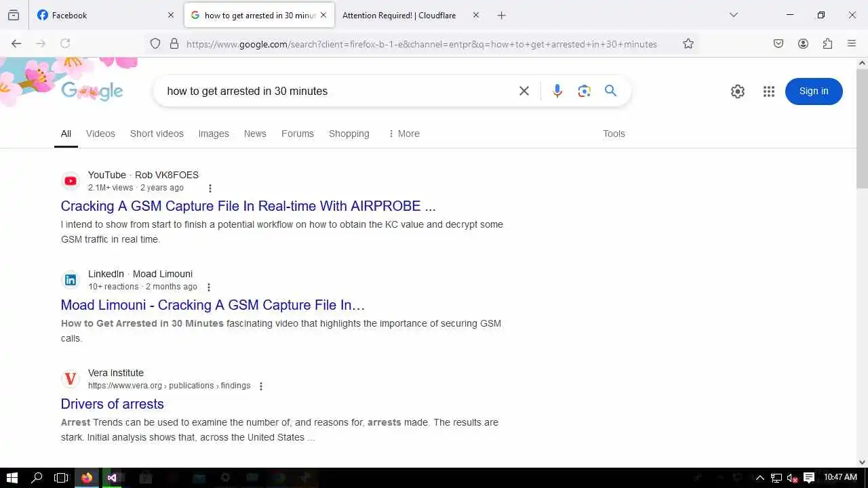Open the Drivers of arrests link
This screenshot has width=868, height=488.
[113, 404]
